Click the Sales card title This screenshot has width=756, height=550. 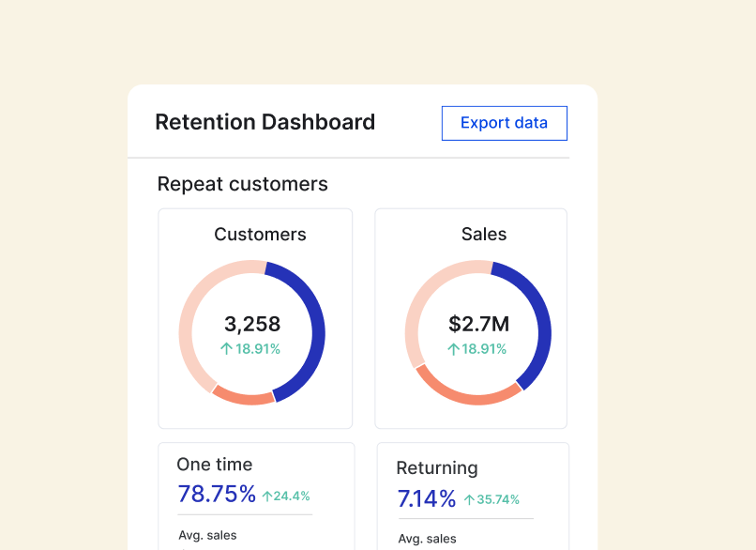(x=484, y=235)
